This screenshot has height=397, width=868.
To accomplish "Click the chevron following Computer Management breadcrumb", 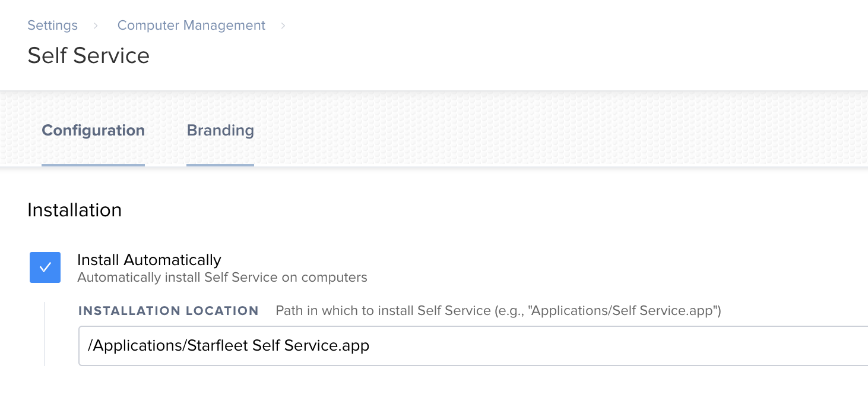I will tap(283, 26).
